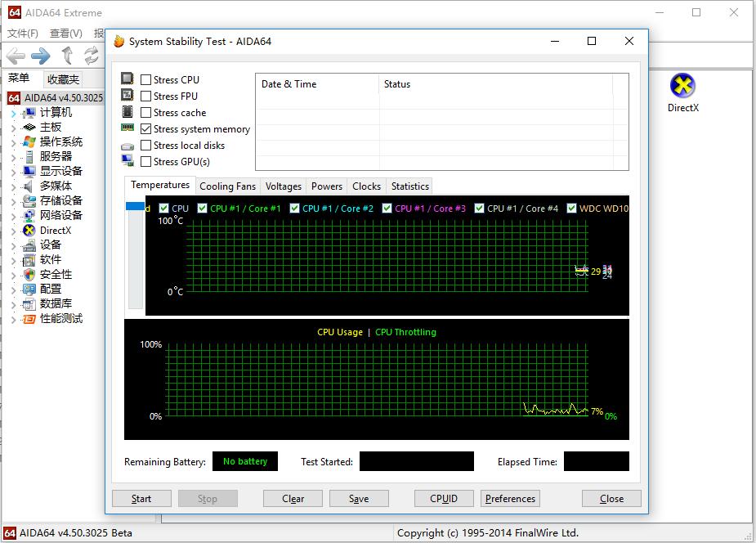756x543 pixels.
Task: Switch to the Clocks tab
Action: pyautogui.click(x=366, y=186)
